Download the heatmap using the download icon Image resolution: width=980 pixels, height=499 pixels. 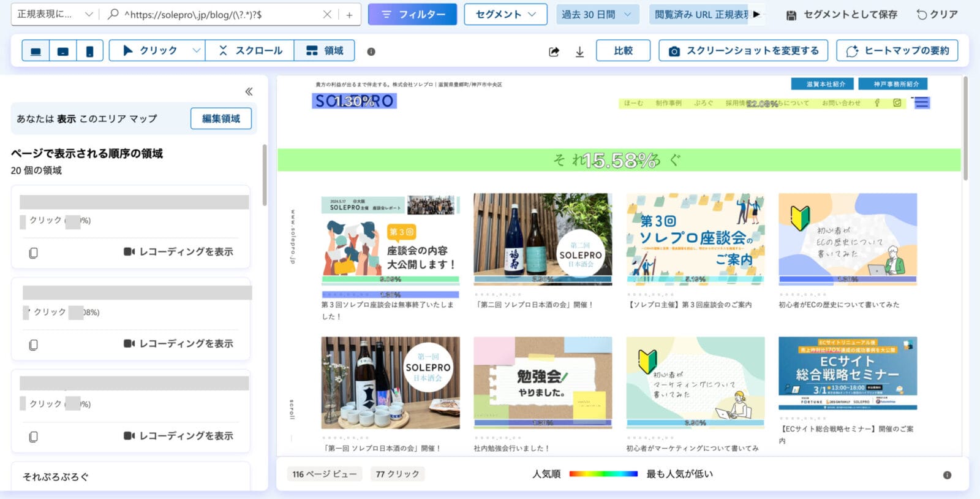579,51
